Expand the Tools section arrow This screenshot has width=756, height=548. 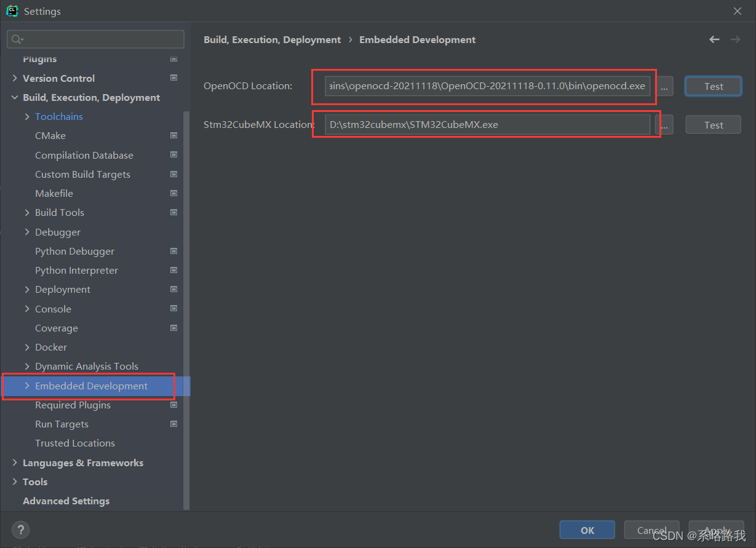(15, 482)
